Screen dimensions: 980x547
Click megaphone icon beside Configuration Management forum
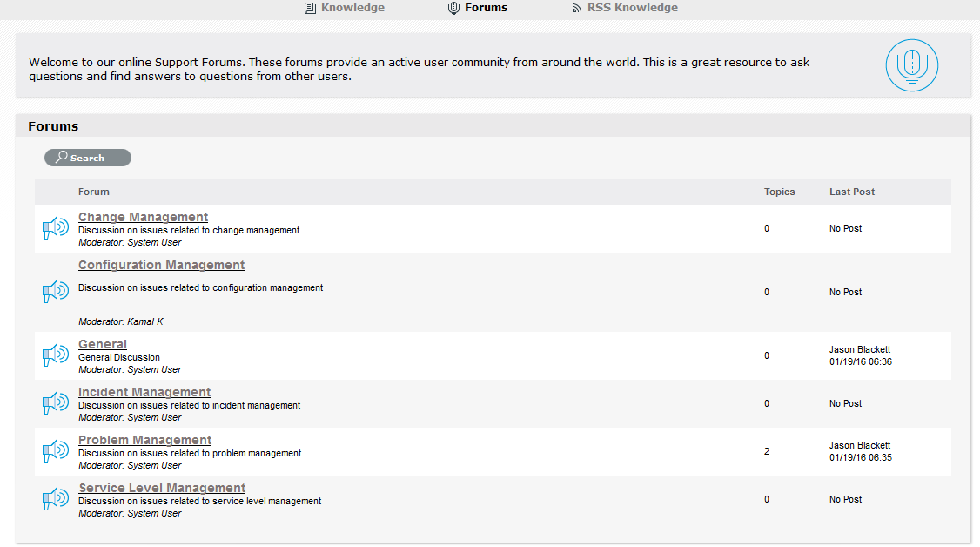pyautogui.click(x=56, y=292)
